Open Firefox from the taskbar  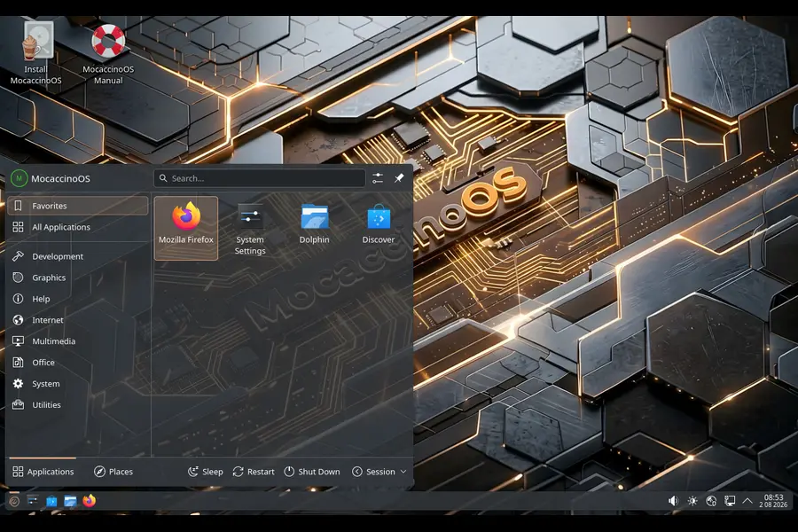[x=89, y=501]
